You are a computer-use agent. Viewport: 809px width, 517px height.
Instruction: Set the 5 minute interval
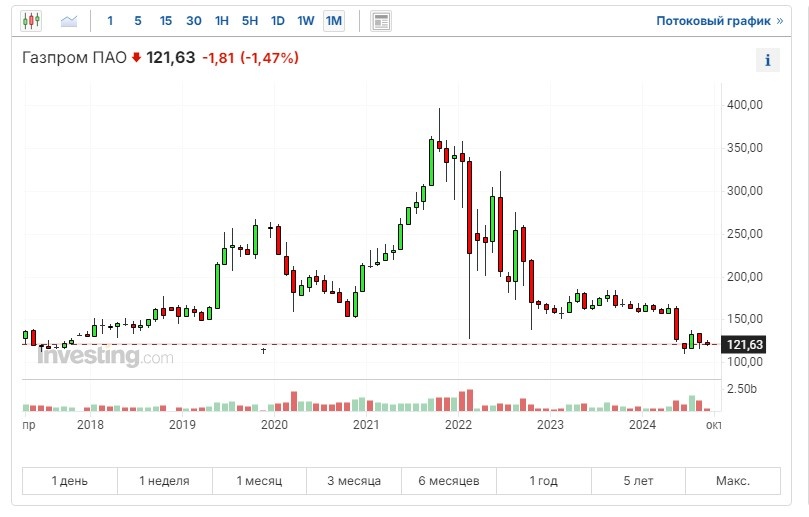pos(138,21)
